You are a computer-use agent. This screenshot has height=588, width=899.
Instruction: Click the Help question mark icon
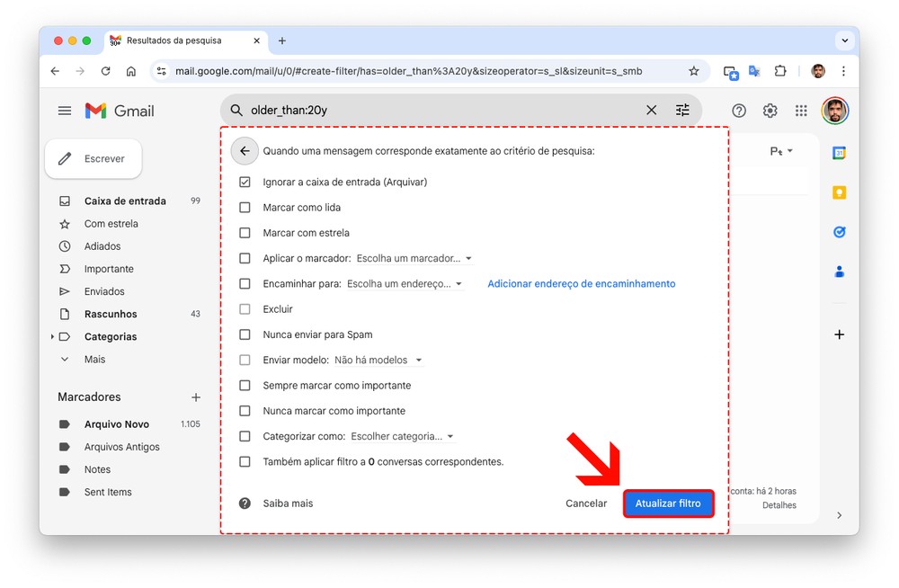click(x=739, y=111)
